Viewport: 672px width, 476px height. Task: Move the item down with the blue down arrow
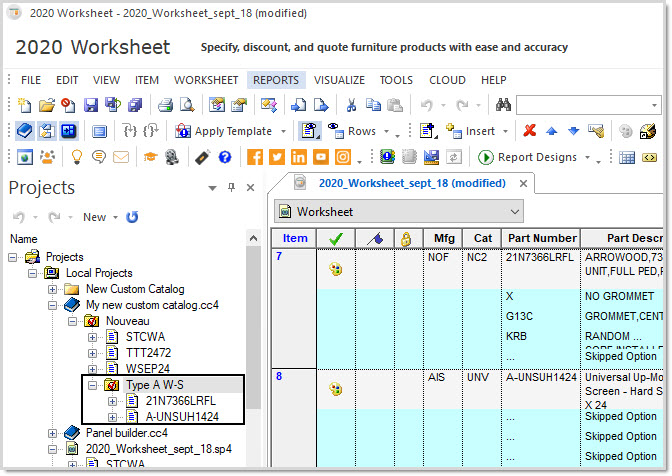point(573,131)
